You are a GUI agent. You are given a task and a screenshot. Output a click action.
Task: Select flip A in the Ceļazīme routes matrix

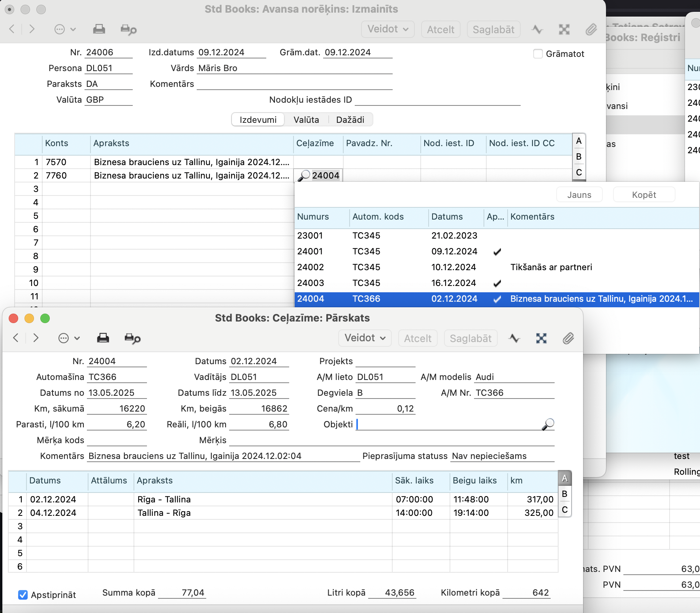point(565,478)
